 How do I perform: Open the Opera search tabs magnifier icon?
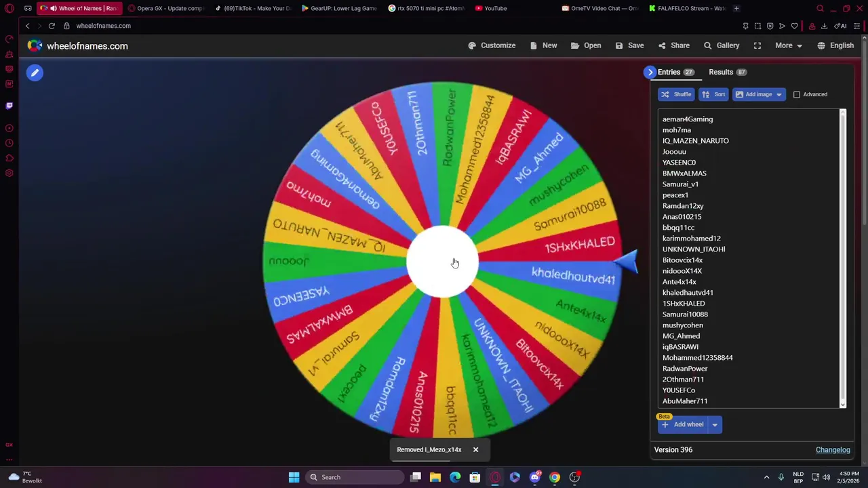coord(820,8)
